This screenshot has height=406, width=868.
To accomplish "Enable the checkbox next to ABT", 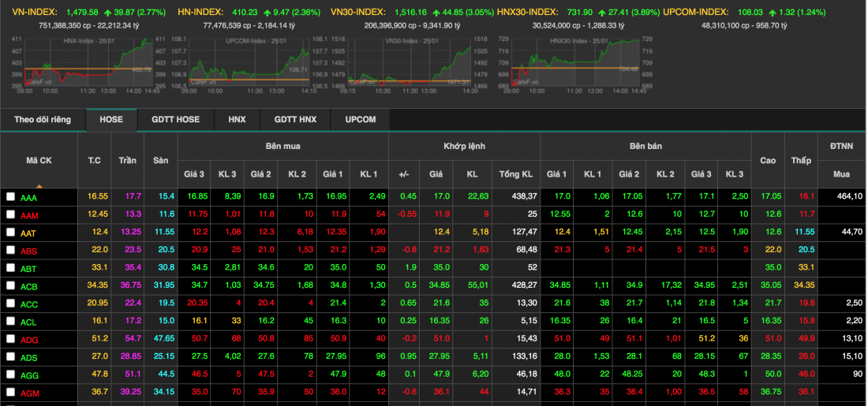I will (x=11, y=268).
